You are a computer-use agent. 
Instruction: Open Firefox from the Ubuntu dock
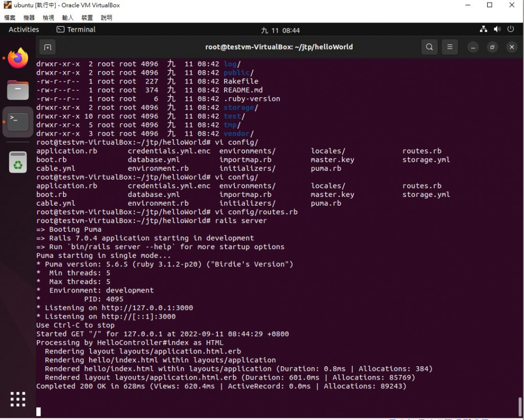pos(18,58)
